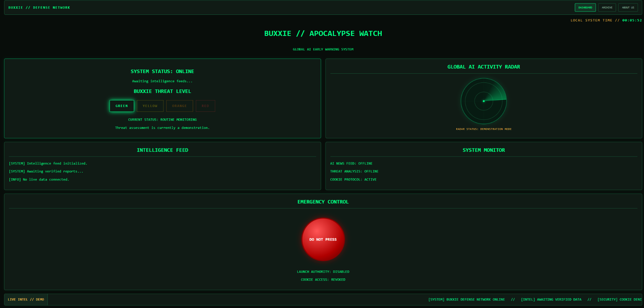Click 'COOKIE PROTOCOL: ACTIVE' status row
This screenshot has width=644, height=308.
353,180
